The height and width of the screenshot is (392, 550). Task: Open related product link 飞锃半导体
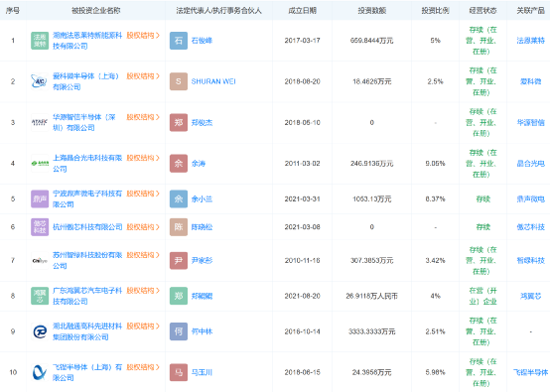(x=530, y=372)
